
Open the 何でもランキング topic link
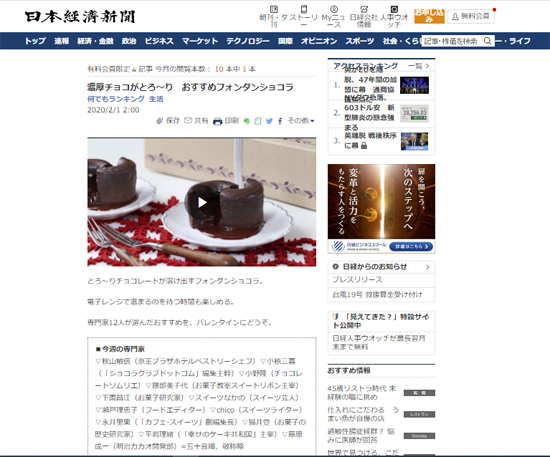(116, 99)
